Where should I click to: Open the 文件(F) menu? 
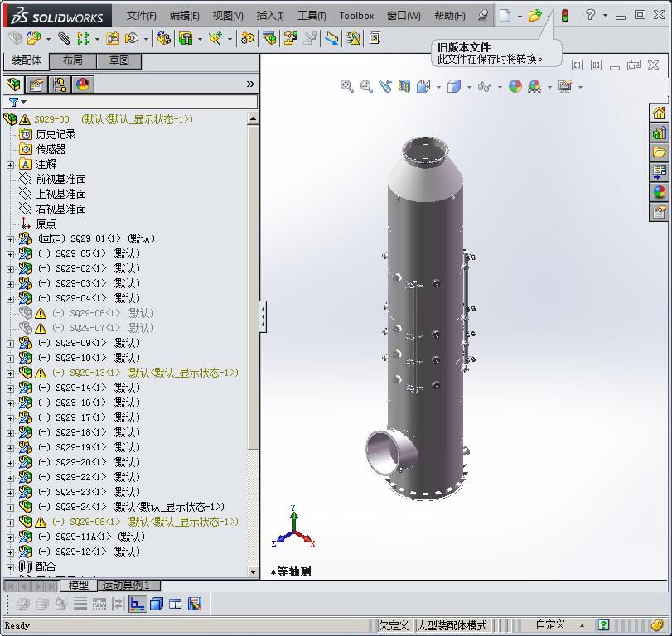pos(142,16)
